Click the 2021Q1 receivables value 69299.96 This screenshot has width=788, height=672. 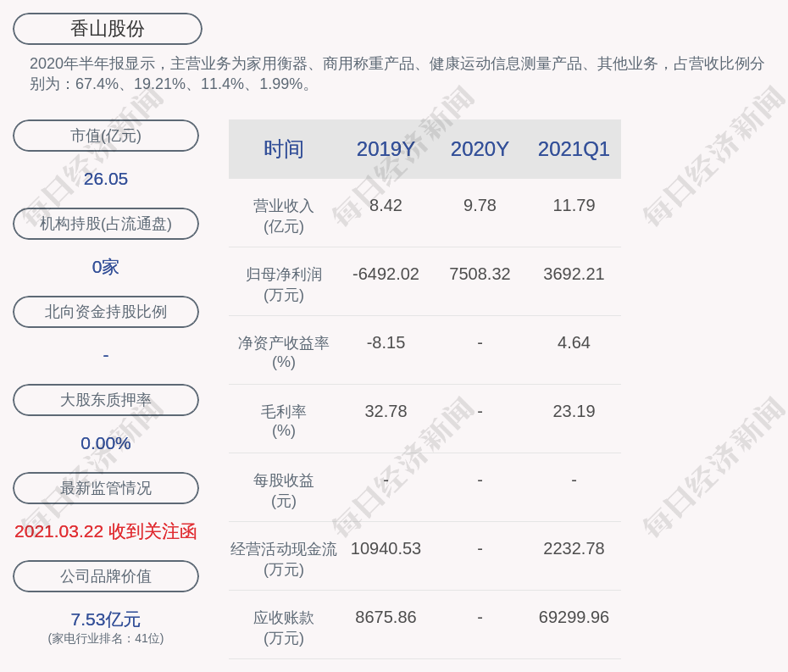pos(574,617)
